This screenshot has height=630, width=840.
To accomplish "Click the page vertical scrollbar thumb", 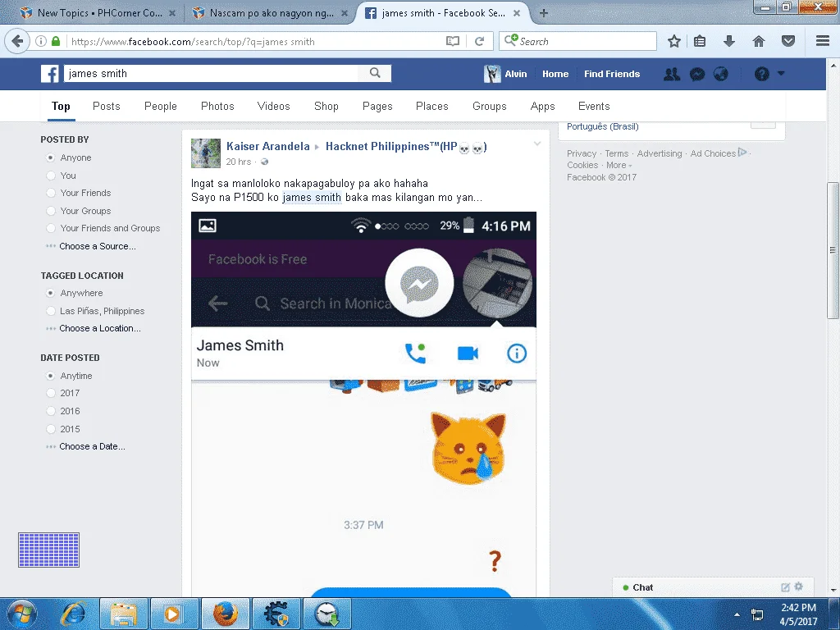I will coord(833,250).
